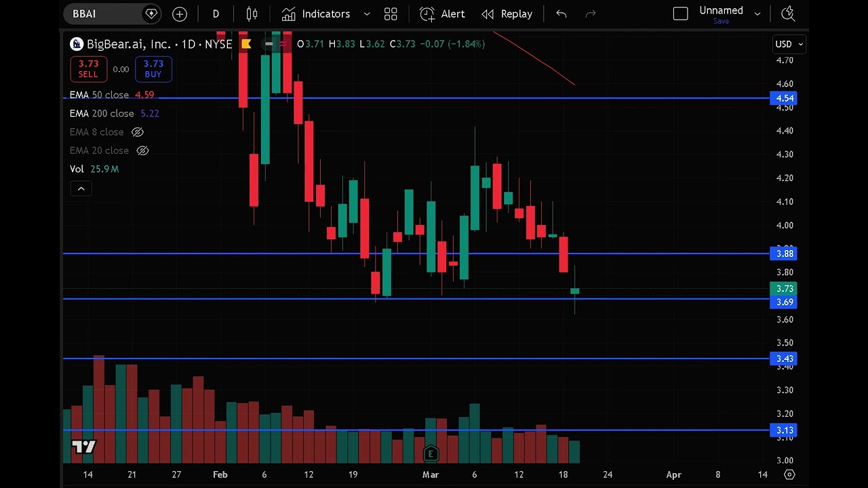This screenshot has height=488, width=868.
Task: Click the Feb date on the time axis
Action: tap(220, 474)
